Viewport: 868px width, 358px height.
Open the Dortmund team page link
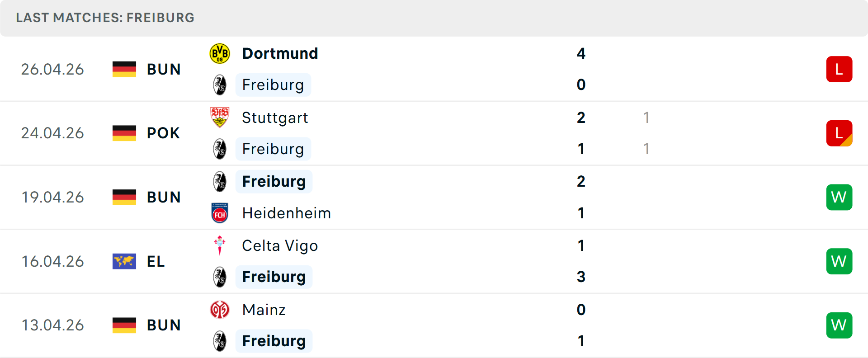click(280, 53)
